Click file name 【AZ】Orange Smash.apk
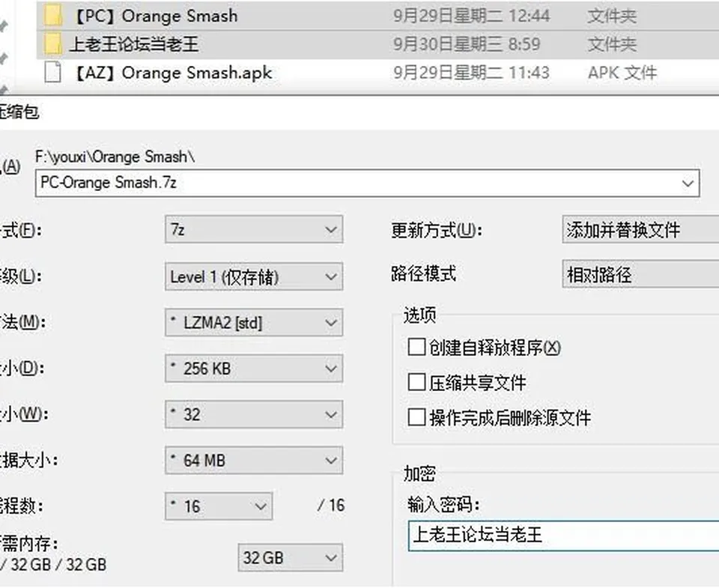The width and height of the screenshot is (719, 588). pos(173,73)
